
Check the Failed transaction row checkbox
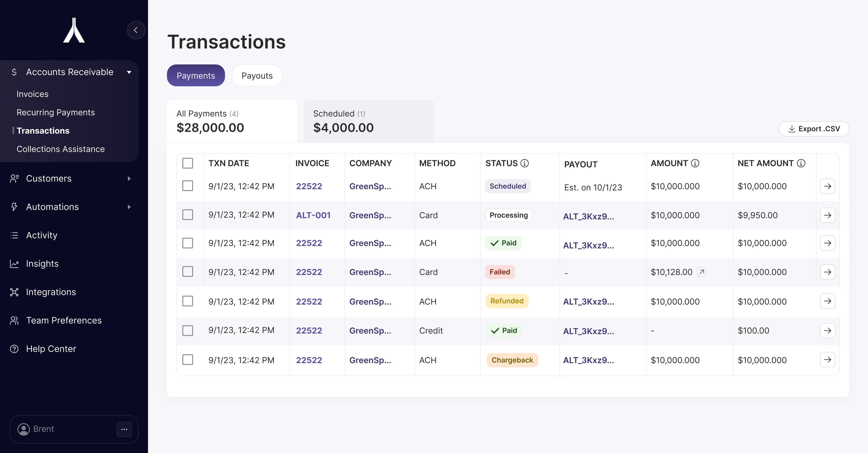(188, 272)
